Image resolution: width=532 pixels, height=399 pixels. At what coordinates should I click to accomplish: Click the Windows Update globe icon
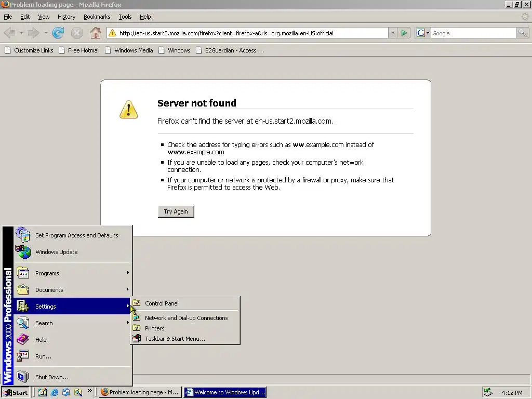23,252
